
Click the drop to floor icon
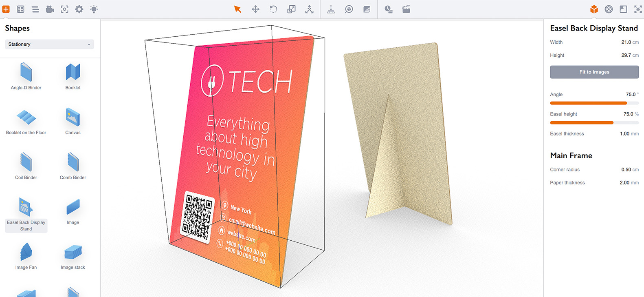coord(331,9)
